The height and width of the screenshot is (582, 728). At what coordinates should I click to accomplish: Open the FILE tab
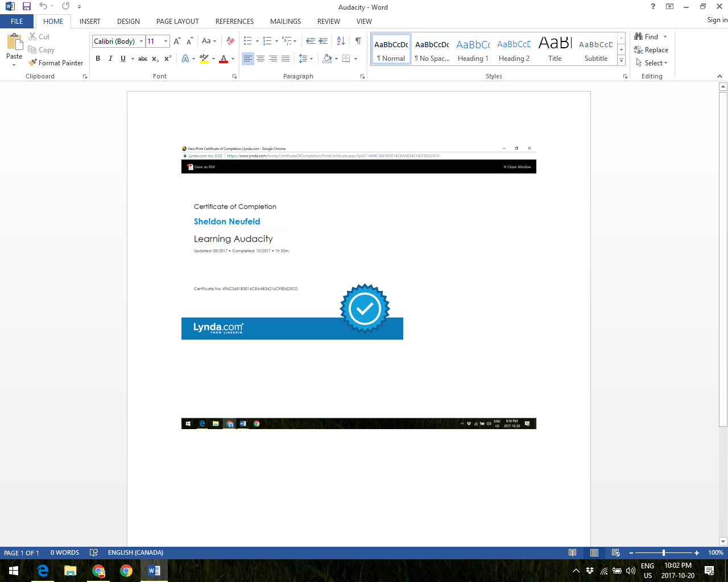point(17,21)
